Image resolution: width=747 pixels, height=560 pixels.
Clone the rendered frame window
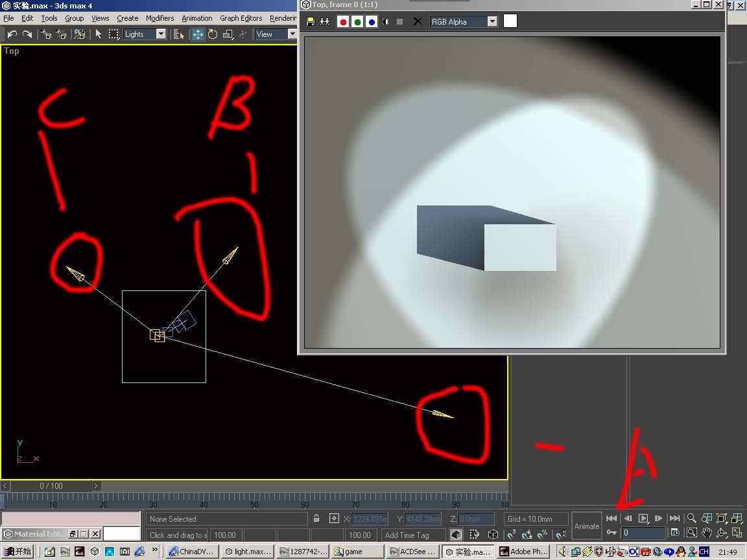324,21
